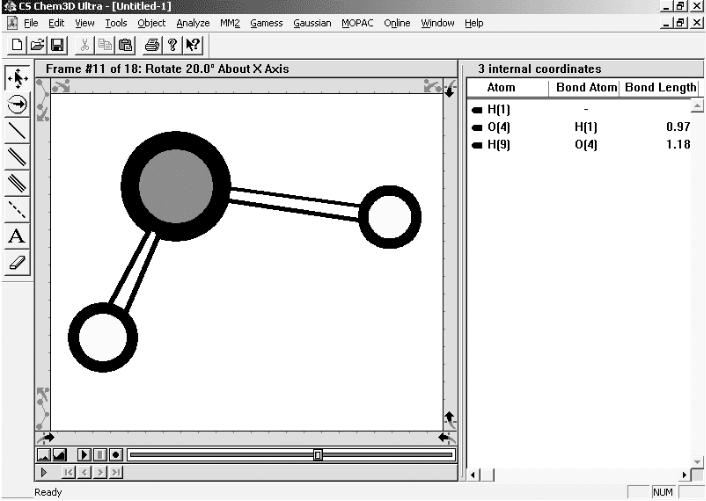Screen dimensions: 706x501
Task: Click the record movie button
Action: [115, 455]
